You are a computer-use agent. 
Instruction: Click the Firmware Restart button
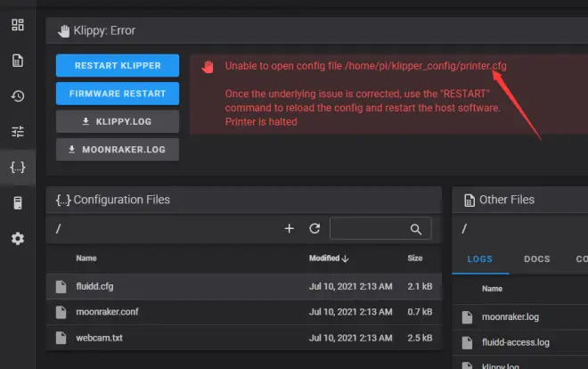click(x=118, y=94)
